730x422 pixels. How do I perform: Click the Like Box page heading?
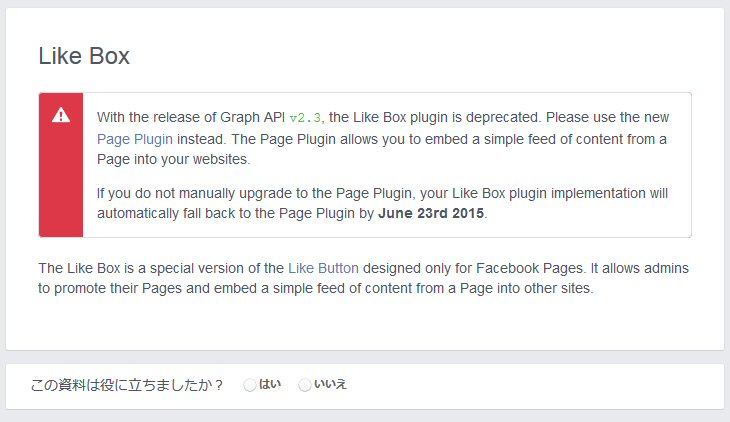(84, 56)
